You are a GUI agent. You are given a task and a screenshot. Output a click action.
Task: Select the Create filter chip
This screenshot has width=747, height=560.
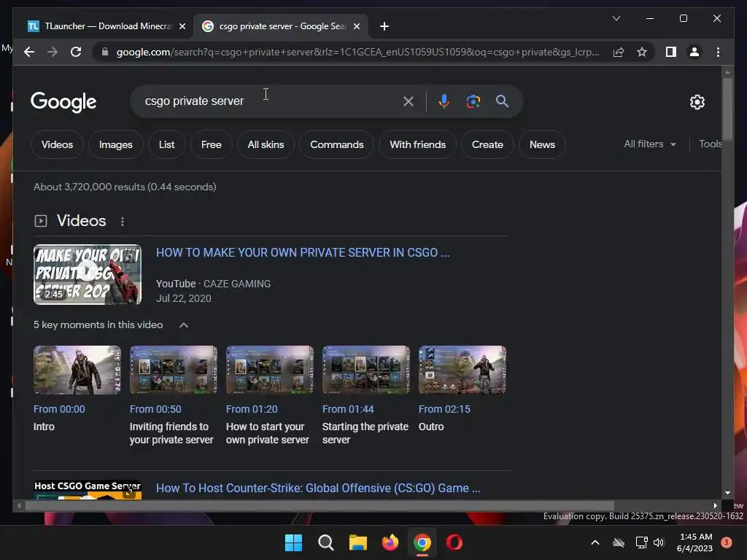(x=487, y=144)
